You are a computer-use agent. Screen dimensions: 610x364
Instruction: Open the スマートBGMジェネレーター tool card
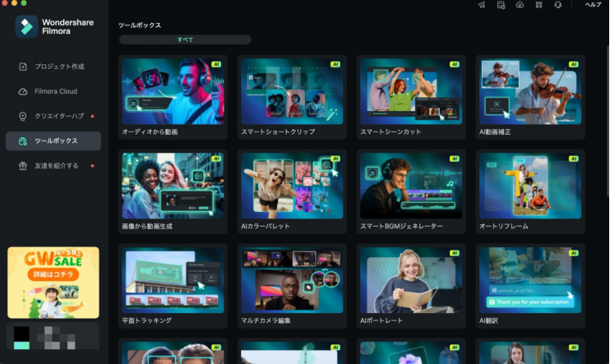point(411,191)
